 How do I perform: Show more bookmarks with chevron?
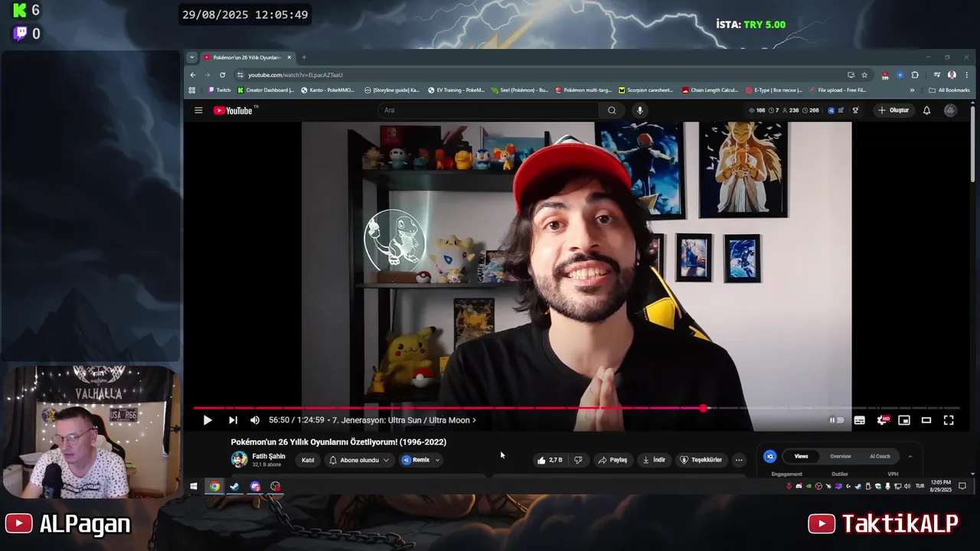pyautogui.click(x=912, y=90)
